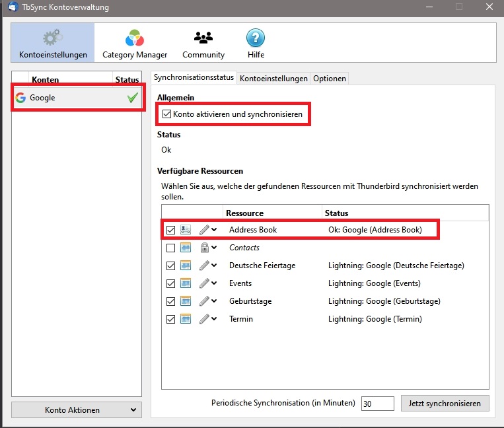
Task: Select the Contacts resource name
Action: (244, 248)
